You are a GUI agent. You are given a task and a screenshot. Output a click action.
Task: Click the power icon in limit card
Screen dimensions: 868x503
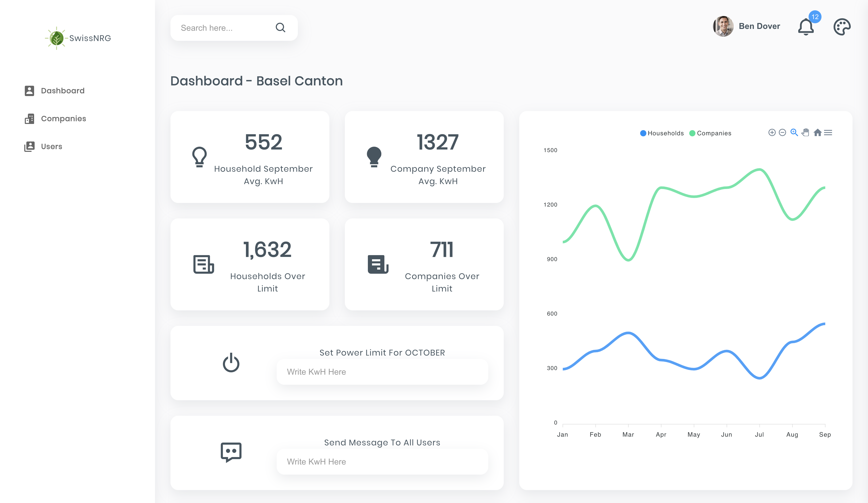click(231, 363)
